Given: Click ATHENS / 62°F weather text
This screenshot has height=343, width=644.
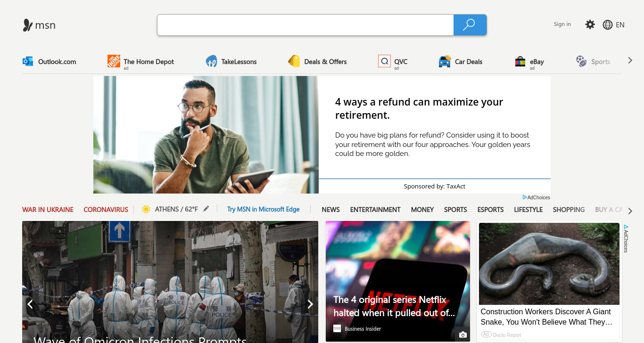Looking at the screenshot, I should point(176,209).
